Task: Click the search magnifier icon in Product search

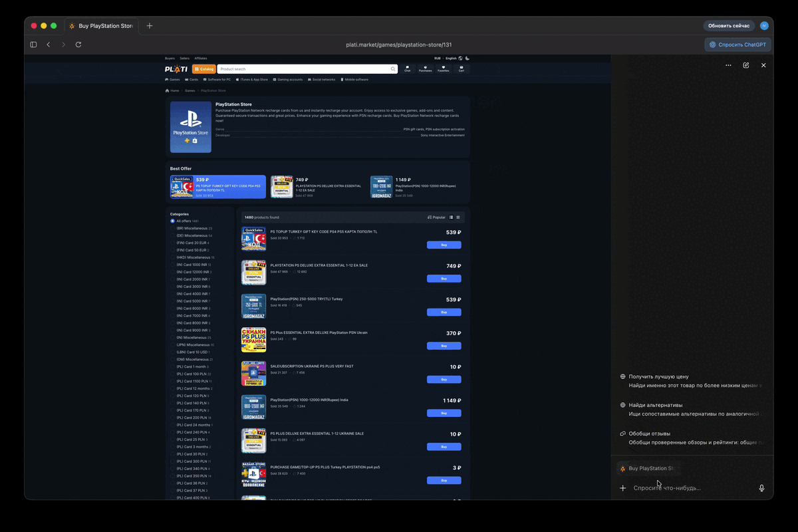Action: [393, 68]
